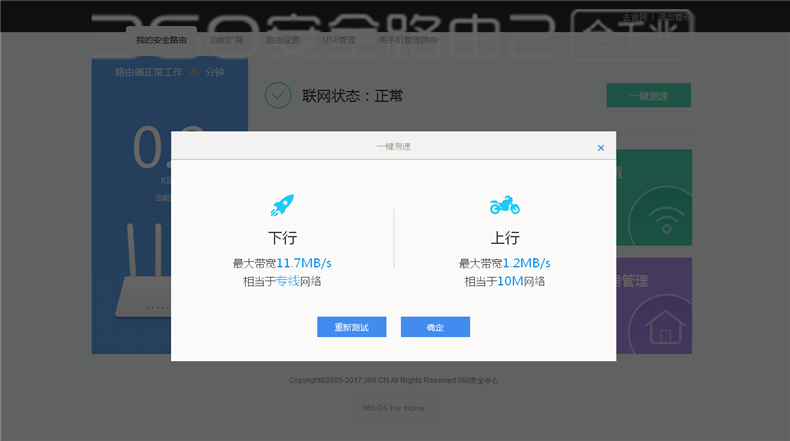The image size is (790, 441).
Task: Open the 用手机管理路由 tab
Action: (x=407, y=41)
